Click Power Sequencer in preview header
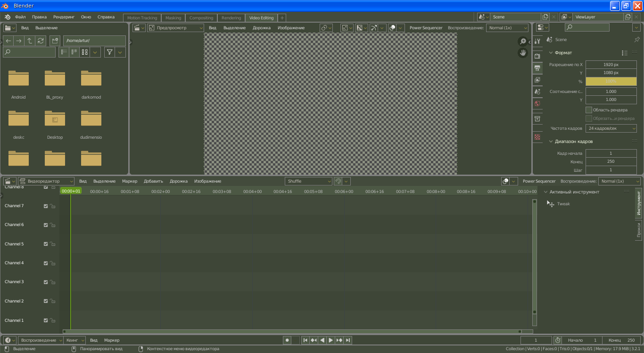The image size is (644, 353). 426,28
